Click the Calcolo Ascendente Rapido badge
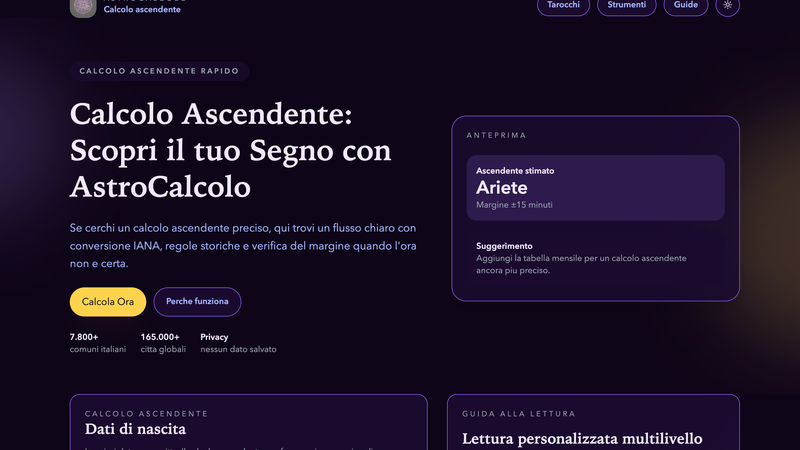This screenshot has width=800, height=450. pyautogui.click(x=159, y=71)
